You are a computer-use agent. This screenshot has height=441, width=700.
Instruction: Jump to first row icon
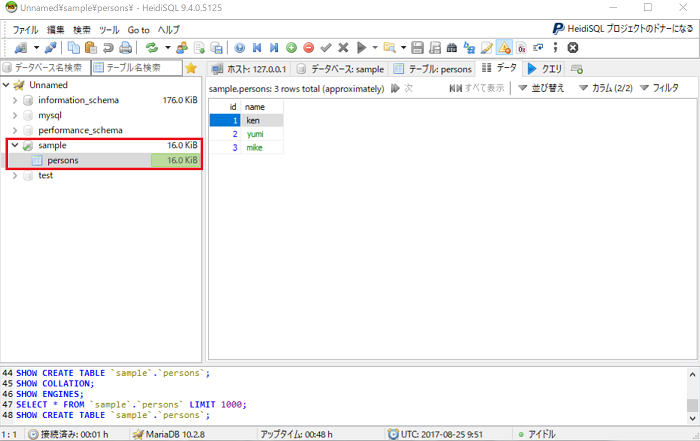tap(257, 48)
